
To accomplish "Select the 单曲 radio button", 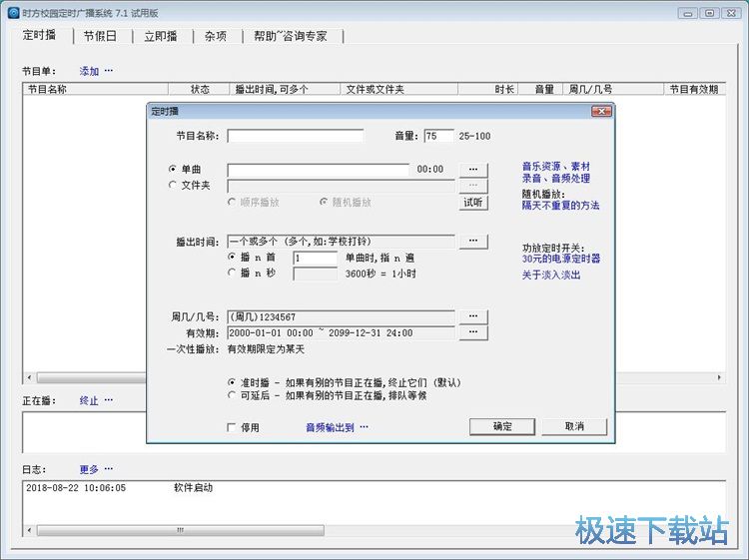I will coord(173,169).
